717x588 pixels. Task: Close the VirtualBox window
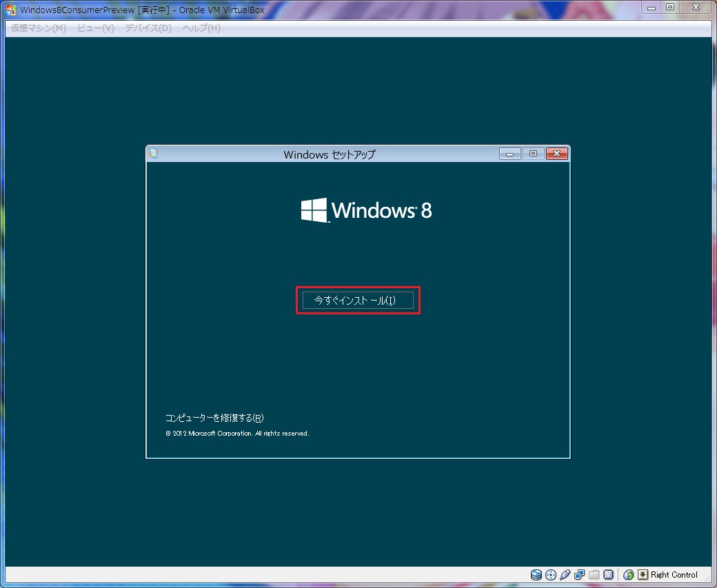[x=696, y=8]
